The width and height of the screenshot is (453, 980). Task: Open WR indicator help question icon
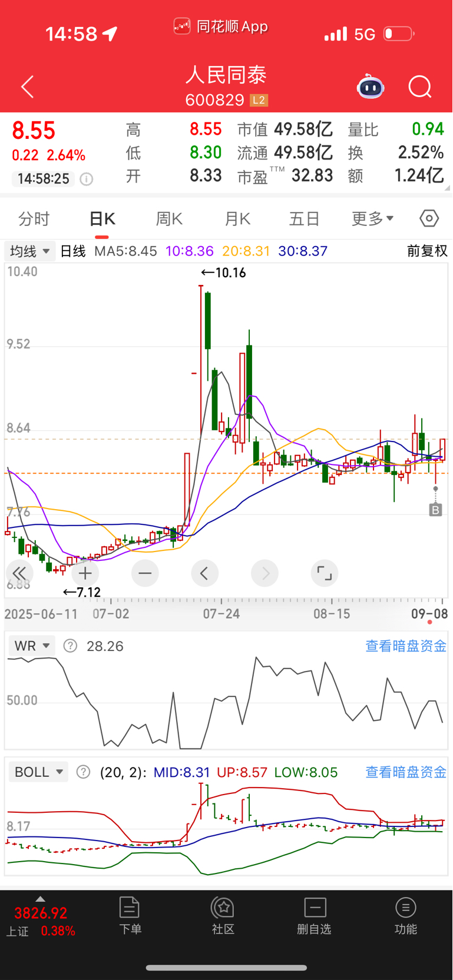[70, 646]
